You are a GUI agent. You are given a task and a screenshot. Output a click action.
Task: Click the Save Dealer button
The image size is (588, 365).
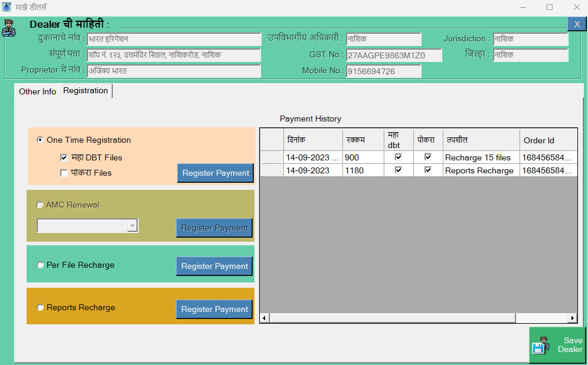[x=557, y=345]
